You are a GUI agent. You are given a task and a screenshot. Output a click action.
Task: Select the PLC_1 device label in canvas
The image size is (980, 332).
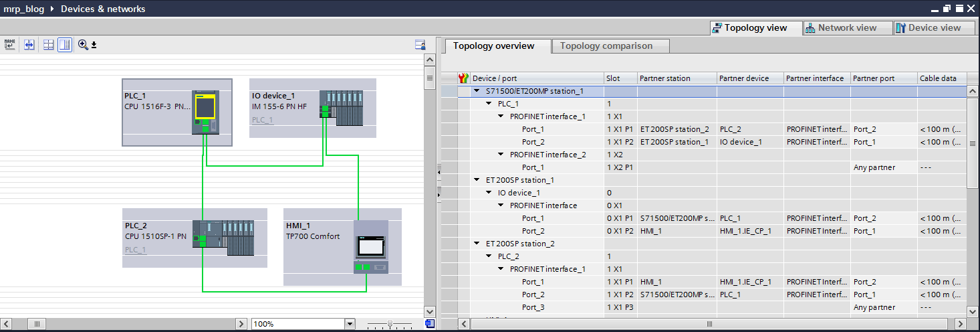(135, 96)
